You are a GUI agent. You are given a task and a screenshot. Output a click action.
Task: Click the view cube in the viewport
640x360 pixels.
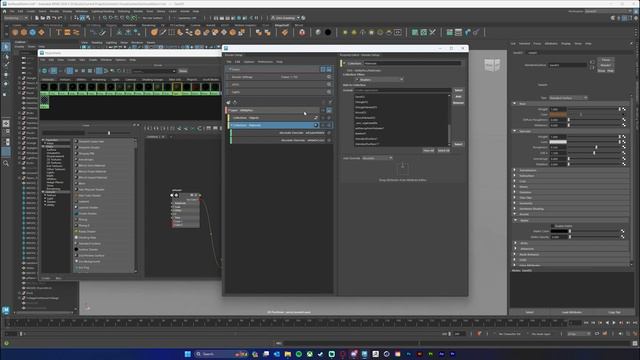pos(492,64)
